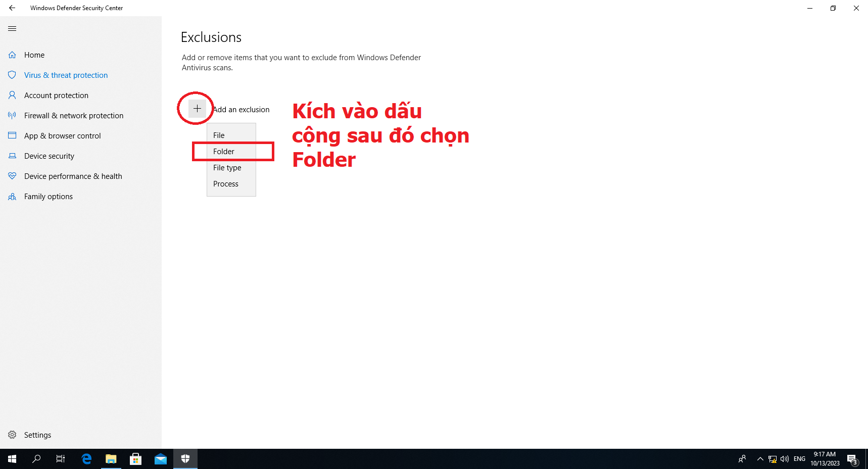Click the Home house icon
This screenshot has height=469, width=868.
[x=12, y=55]
